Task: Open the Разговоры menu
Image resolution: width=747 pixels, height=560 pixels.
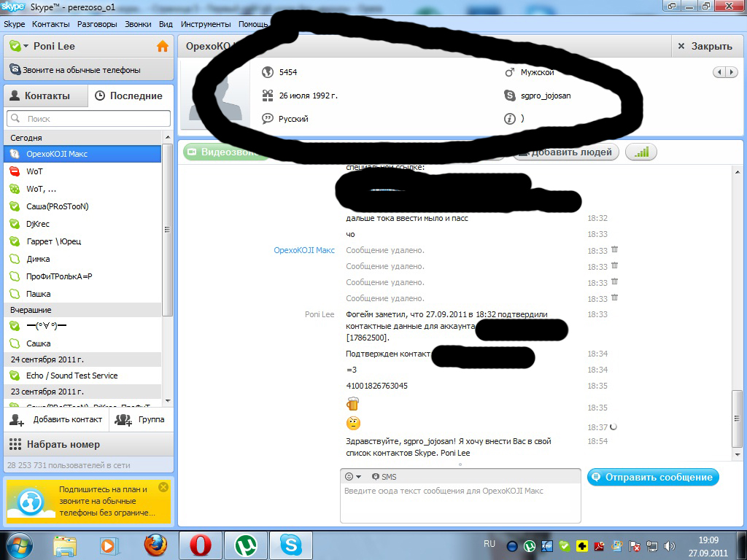Action: tap(97, 24)
